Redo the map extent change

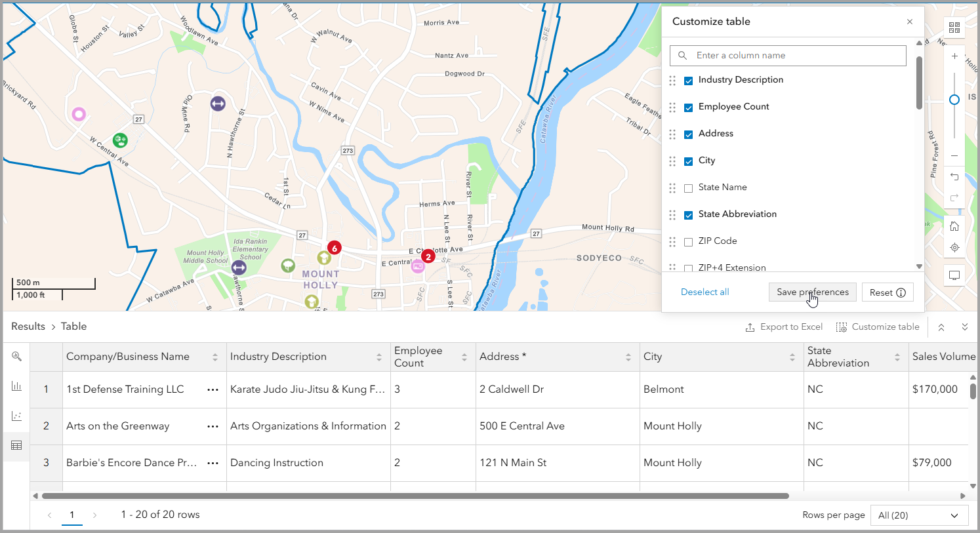coord(954,197)
